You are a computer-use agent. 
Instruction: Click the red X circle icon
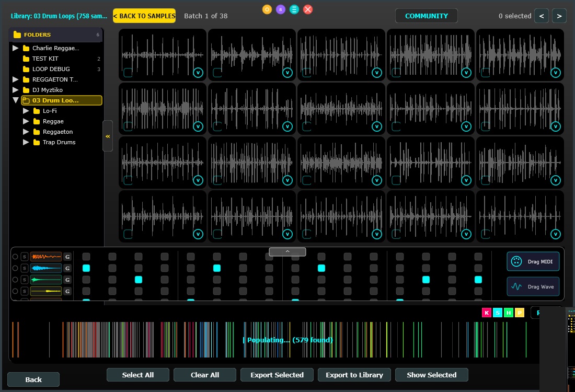click(x=308, y=9)
